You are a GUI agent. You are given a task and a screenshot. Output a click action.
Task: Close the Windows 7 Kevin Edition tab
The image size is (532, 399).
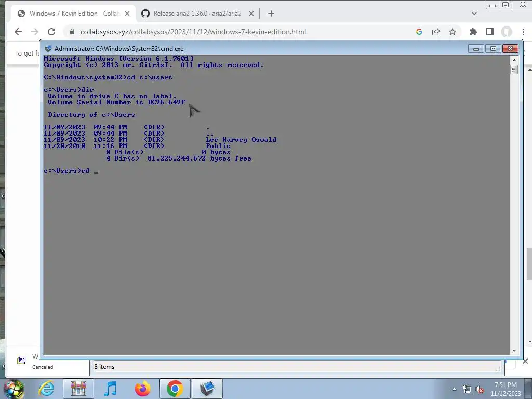point(127,14)
